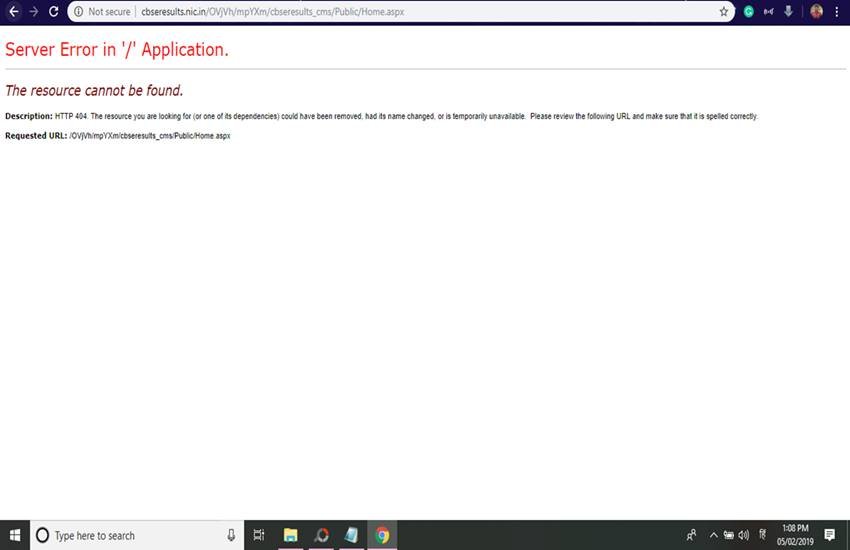Go back to the previous page

pyautogui.click(x=14, y=11)
